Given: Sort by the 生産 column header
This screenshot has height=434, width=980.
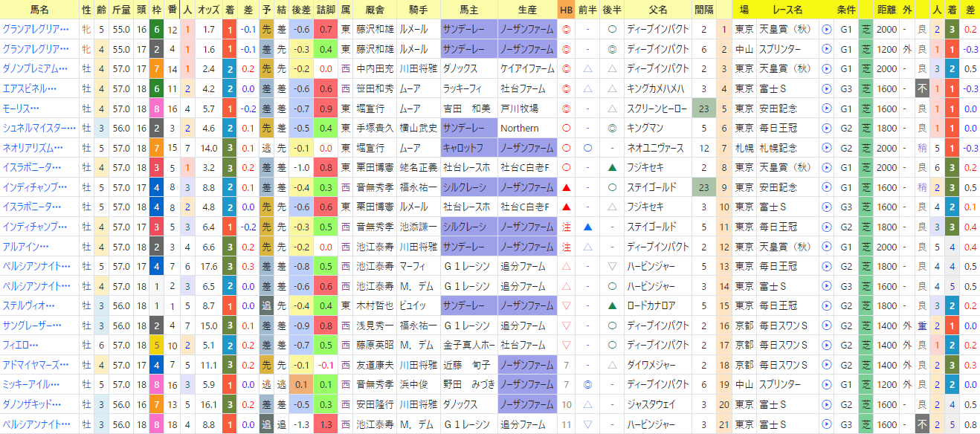Looking at the screenshot, I should coord(526,10).
